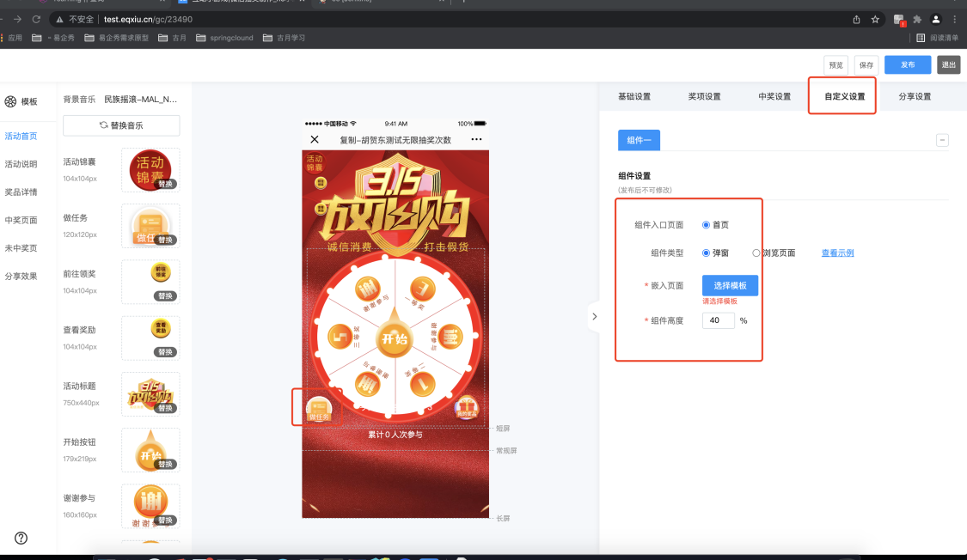Click the X close icon in phone preview
The height and width of the screenshot is (560, 967).
coord(315,139)
